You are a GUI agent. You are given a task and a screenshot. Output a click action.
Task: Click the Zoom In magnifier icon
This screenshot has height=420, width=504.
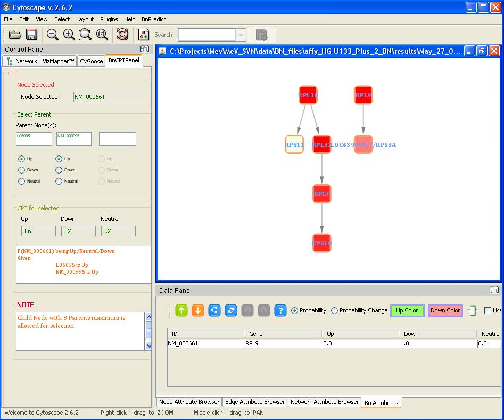[69, 35]
